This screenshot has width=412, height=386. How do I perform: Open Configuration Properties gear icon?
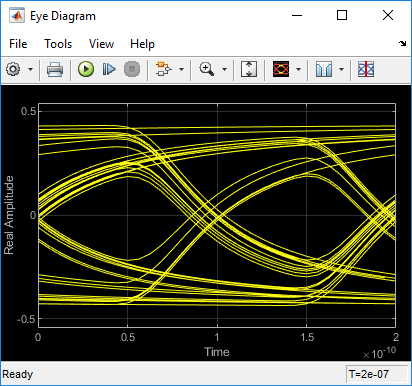13,69
